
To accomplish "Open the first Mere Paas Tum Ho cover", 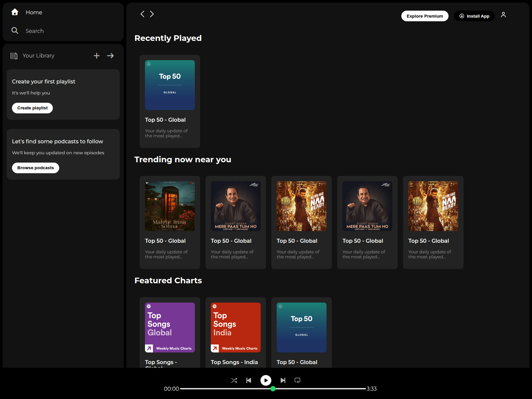I will point(236,206).
